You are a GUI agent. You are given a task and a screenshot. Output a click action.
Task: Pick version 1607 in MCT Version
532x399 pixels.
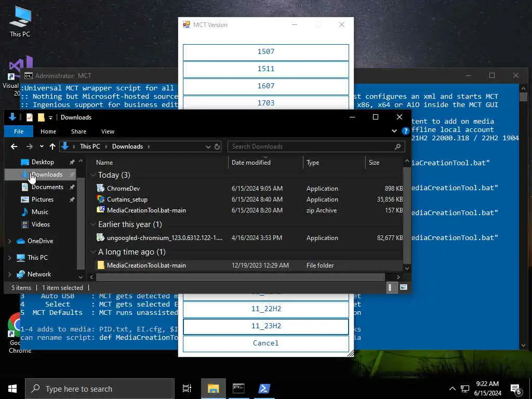(265, 86)
